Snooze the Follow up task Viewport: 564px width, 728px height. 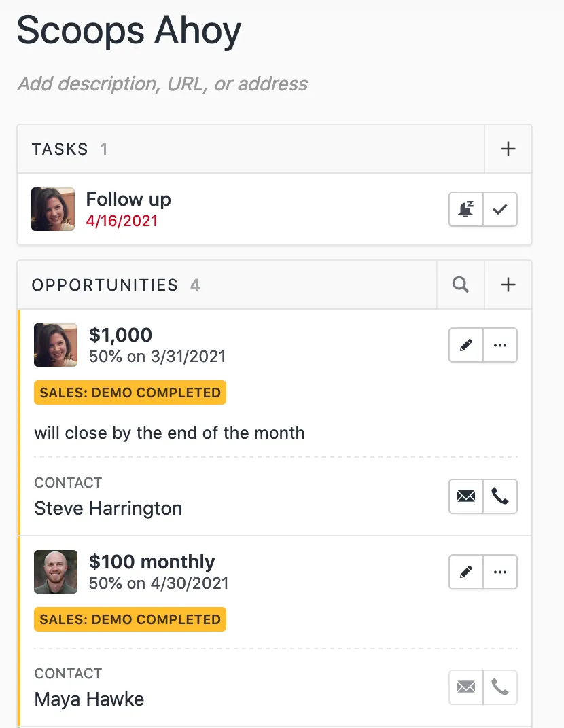pyautogui.click(x=466, y=209)
